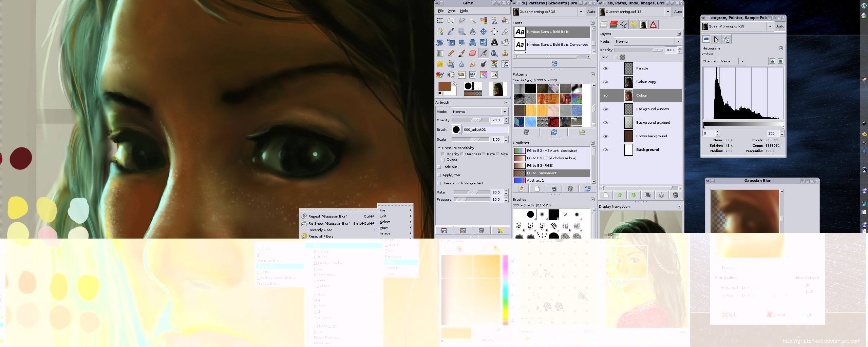Choose the Fuzzy Select wand tool
Viewport: 868px width, 347px height.
[472, 21]
